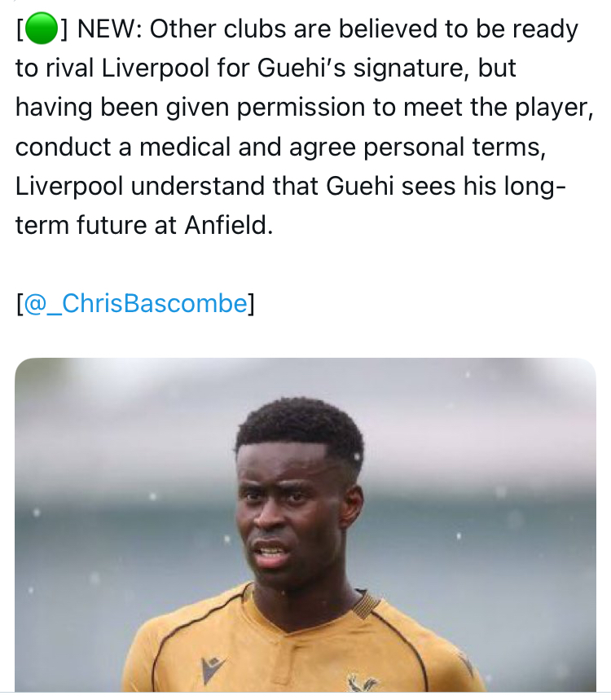Open the @_ChrisBascombe mention link

pyautogui.click(x=135, y=303)
